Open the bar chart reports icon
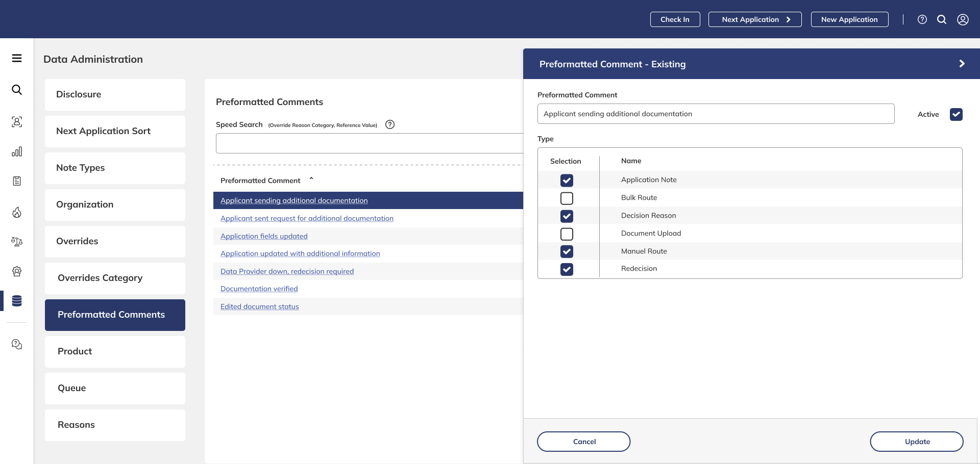This screenshot has height=464, width=980. [x=17, y=151]
